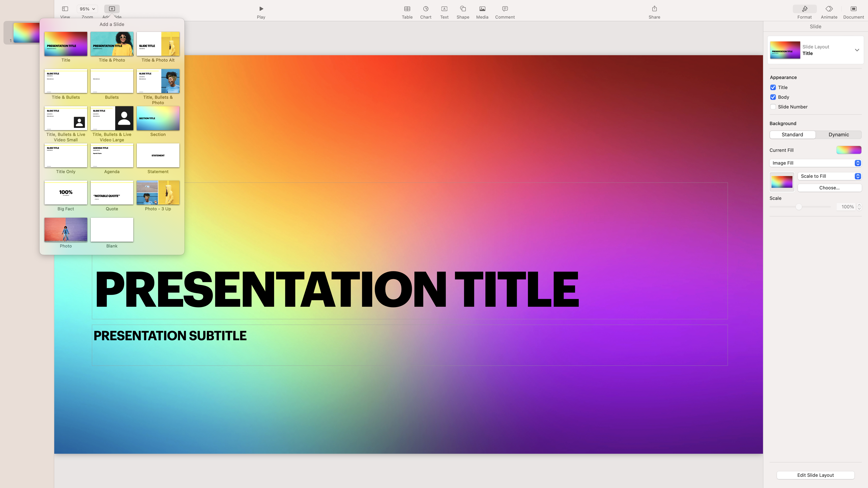Screen dimensions: 868x488
Task: Choose the Bullets layout
Action: click(x=112, y=81)
